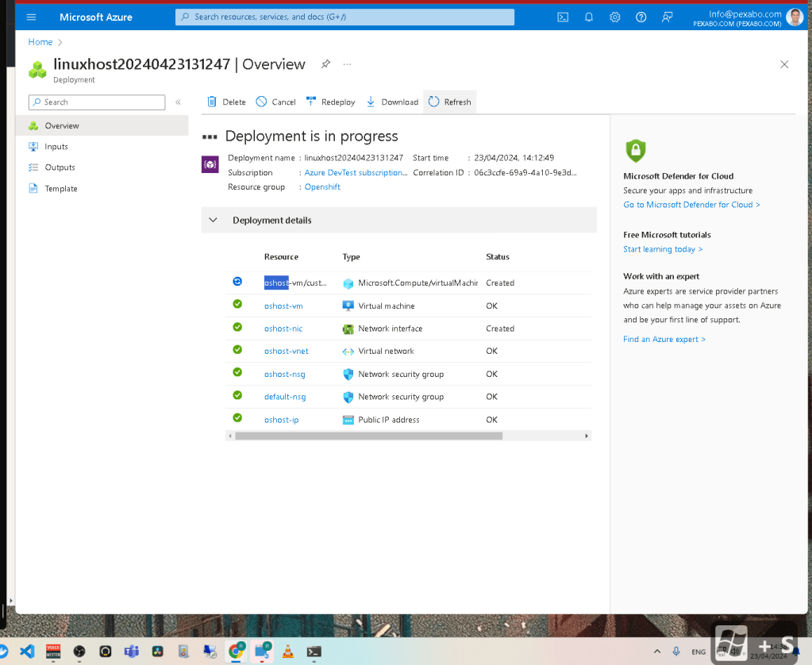812x665 pixels.
Task: Open the more options ellipsis beside title
Action: coord(347,64)
